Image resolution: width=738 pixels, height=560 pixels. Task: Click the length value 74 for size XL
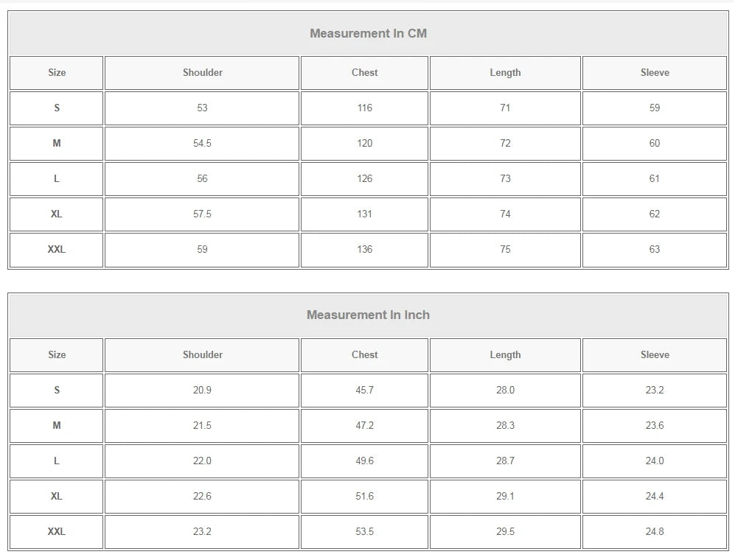click(505, 214)
